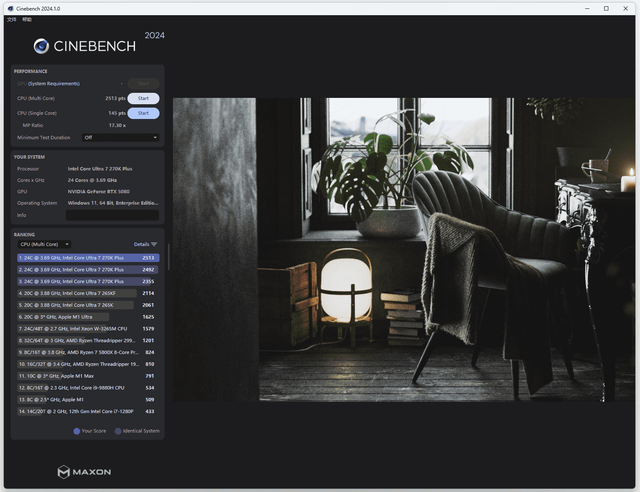Open the GPU System Requirements link
Viewport: 640px width, 492px height.
(x=54, y=84)
